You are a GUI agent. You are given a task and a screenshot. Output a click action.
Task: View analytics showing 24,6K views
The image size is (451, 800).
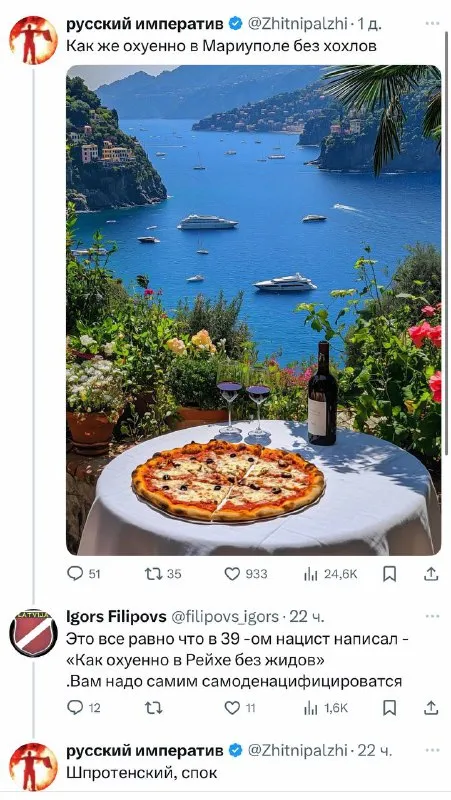tap(330, 574)
